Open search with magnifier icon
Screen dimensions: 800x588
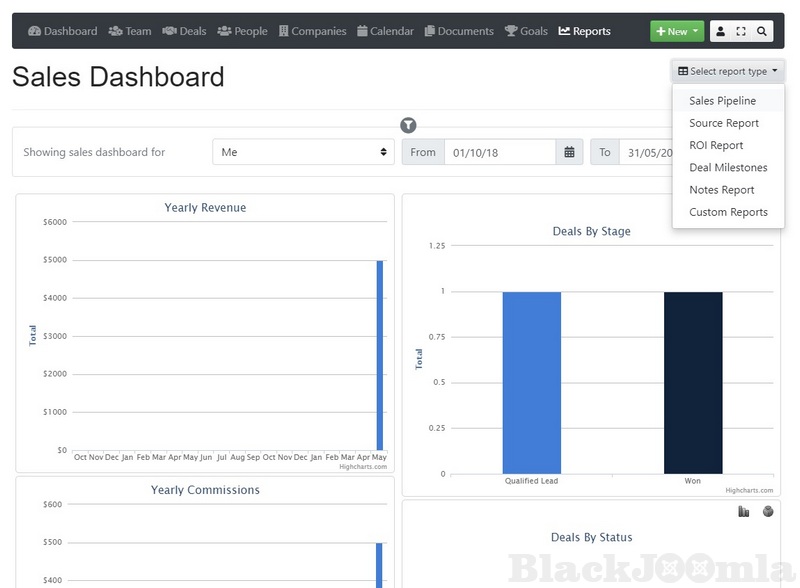(x=762, y=31)
